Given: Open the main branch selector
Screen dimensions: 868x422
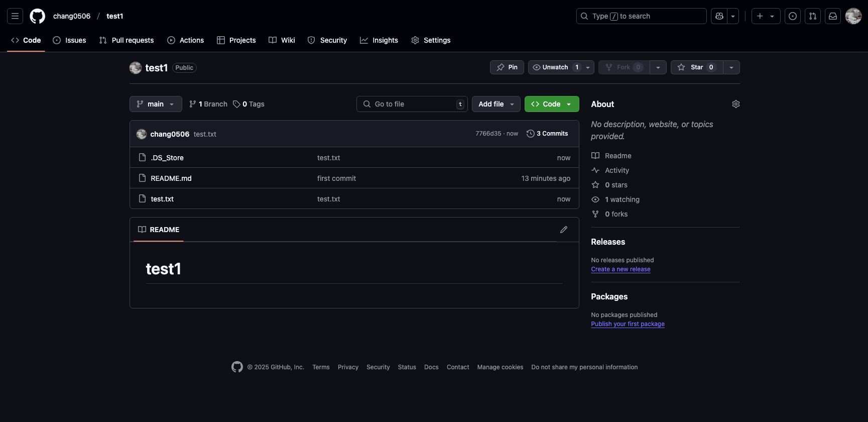Looking at the screenshot, I should [x=156, y=104].
